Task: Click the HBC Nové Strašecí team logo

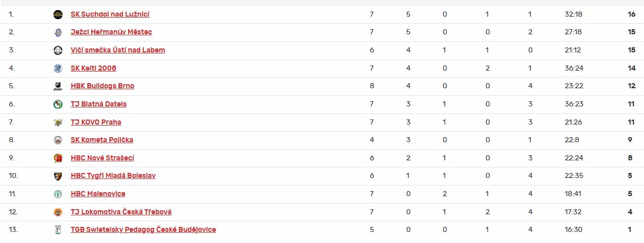Action: click(58, 158)
